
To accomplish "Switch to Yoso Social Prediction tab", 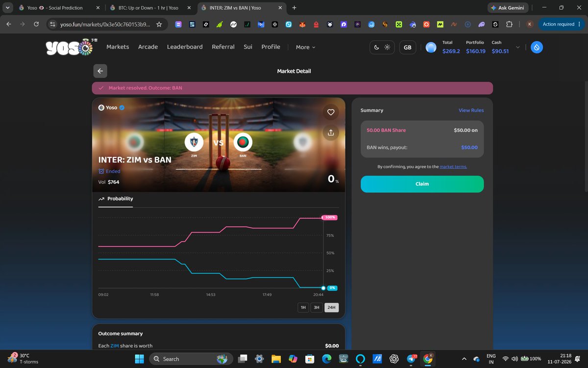I will 58,8.
